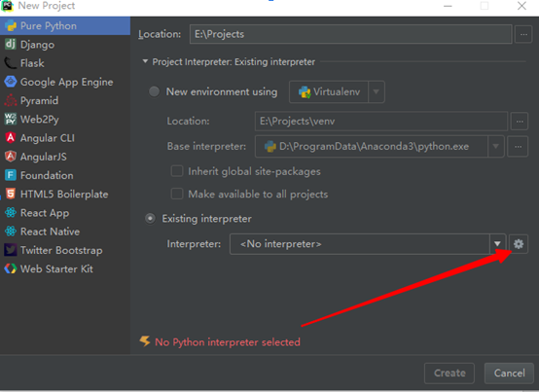The height and width of the screenshot is (392, 539).
Task: Choose the Web2Py project icon
Action: pyautogui.click(x=11, y=119)
